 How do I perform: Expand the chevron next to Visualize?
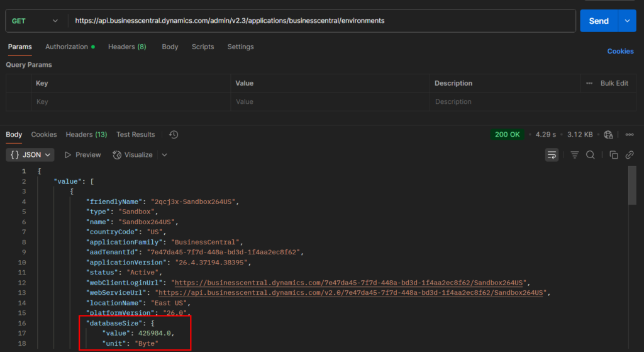(165, 155)
